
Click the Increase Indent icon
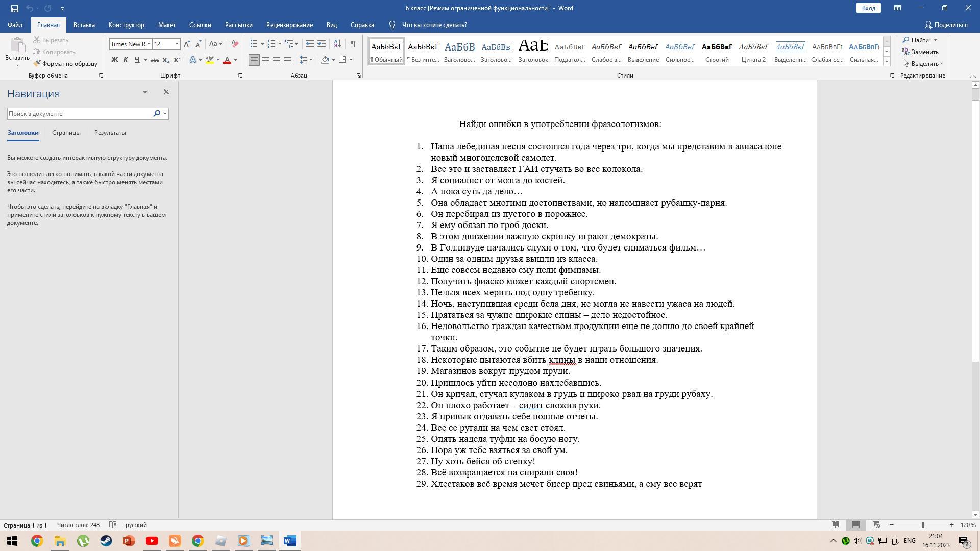(322, 44)
